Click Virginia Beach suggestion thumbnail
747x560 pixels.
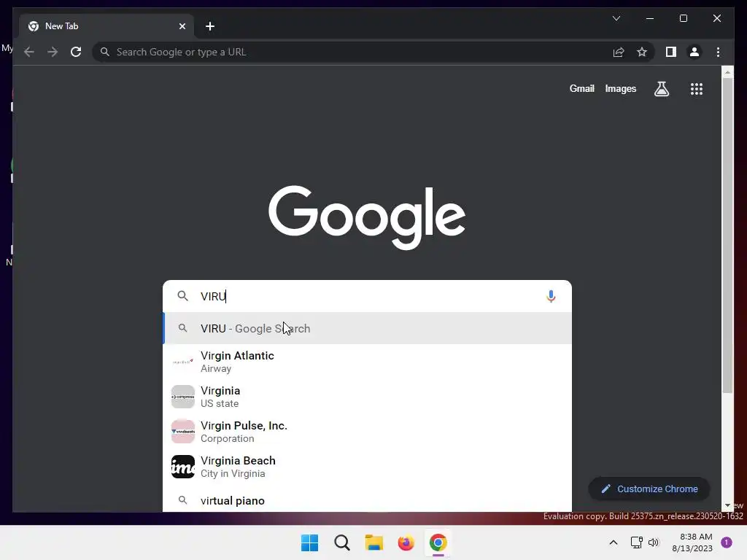pyautogui.click(x=183, y=467)
